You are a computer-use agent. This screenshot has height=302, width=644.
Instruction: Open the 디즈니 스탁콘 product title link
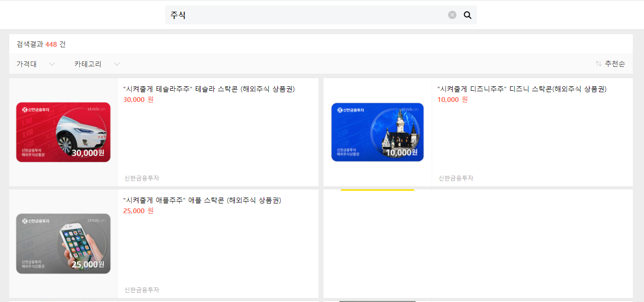(x=522, y=89)
